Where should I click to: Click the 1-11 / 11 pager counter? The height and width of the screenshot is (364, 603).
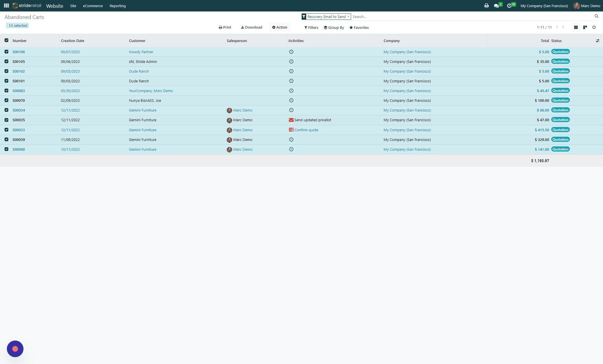tap(544, 27)
